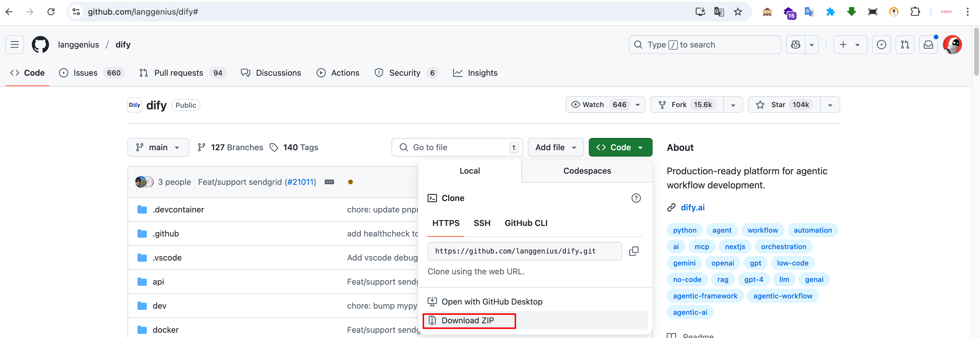
Task: Click the browser back arrow
Action: pyautogui.click(x=9, y=12)
